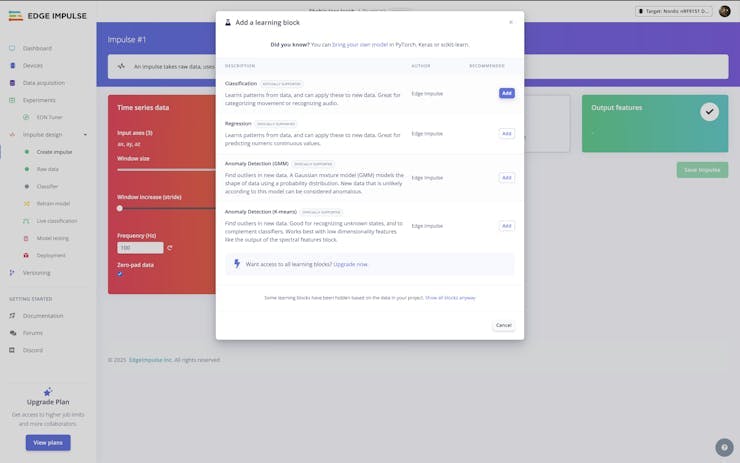Click the Output features block

point(655,124)
